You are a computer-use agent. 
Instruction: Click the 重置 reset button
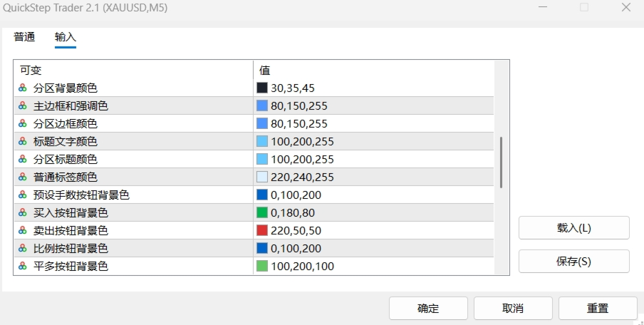pyautogui.click(x=598, y=309)
